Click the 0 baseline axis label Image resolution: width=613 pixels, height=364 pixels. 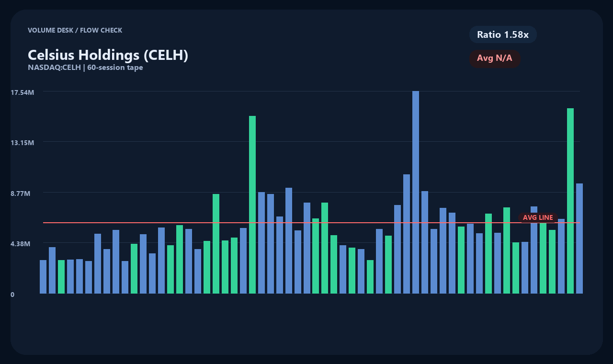pyautogui.click(x=13, y=295)
